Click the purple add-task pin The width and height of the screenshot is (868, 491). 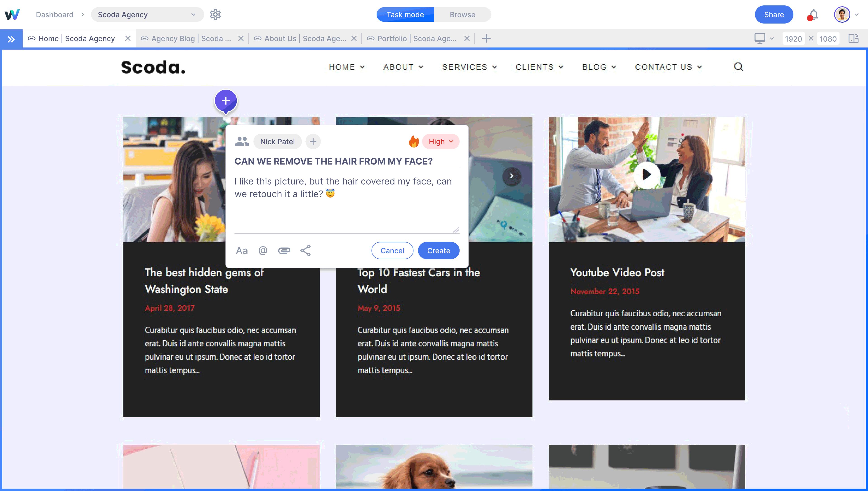tap(226, 101)
